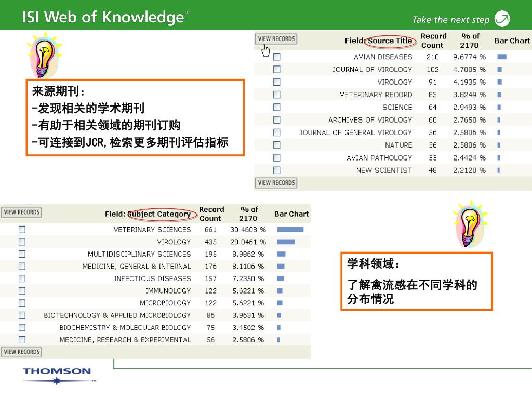
Task: Click the record count 661
Action: [210, 230]
